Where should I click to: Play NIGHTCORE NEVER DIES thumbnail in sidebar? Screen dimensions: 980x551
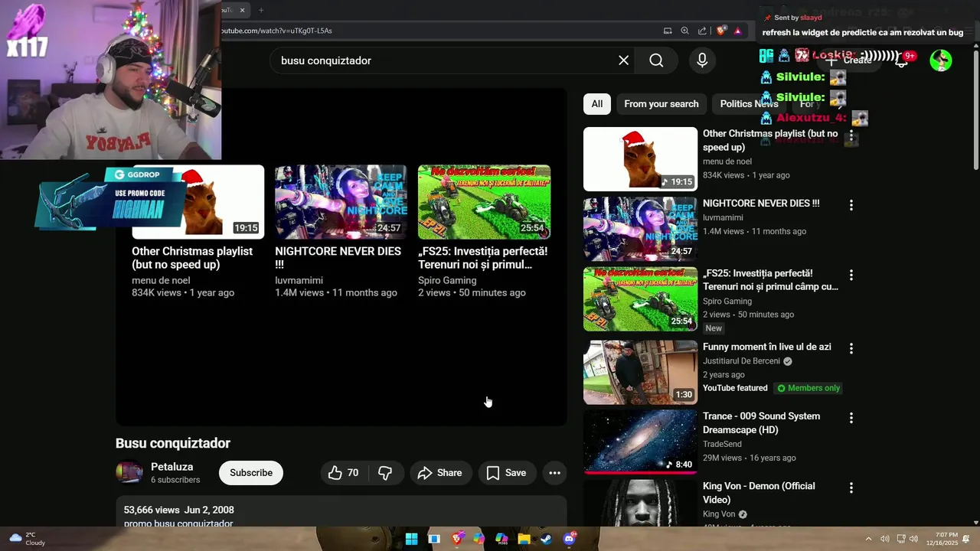(x=640, y=229)
